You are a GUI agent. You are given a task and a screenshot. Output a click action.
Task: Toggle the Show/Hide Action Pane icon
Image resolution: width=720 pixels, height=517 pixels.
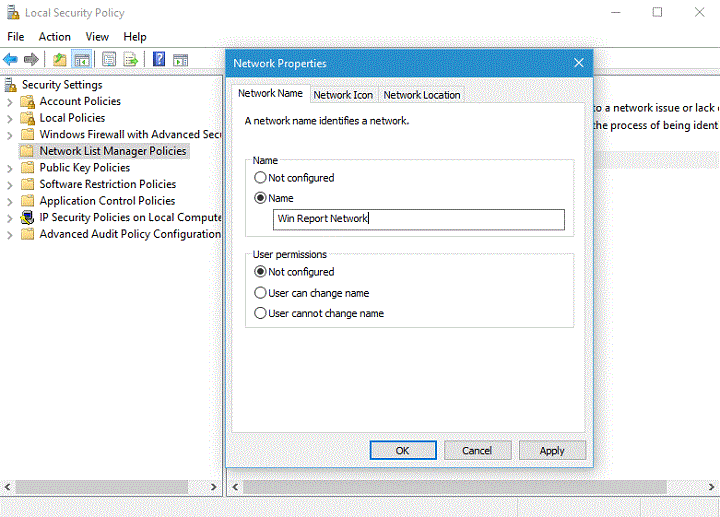(x=181, y=59)
